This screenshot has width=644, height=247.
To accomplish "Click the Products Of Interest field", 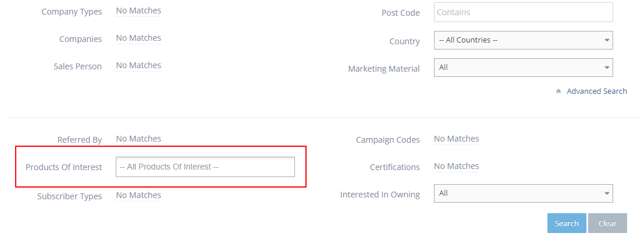I will 205,167.
